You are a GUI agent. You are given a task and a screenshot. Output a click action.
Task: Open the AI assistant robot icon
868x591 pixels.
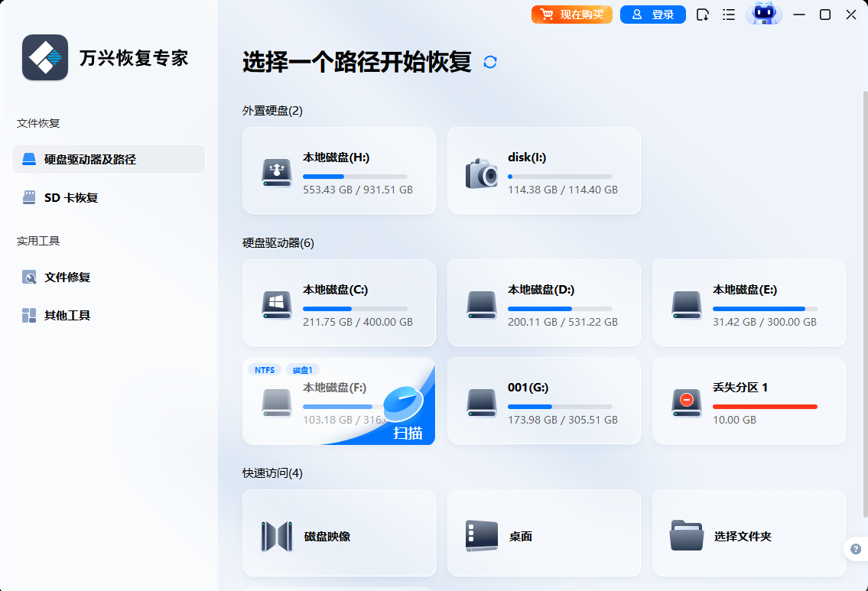click(x=763, y=14)
